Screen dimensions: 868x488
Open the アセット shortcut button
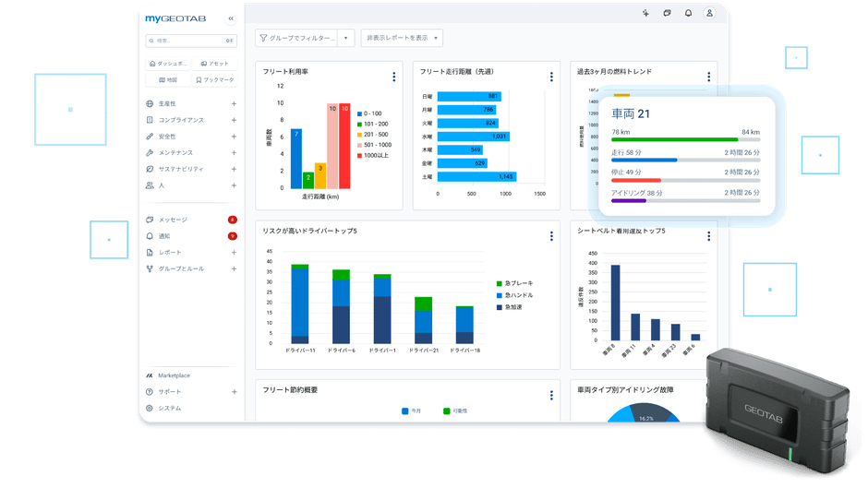[x=215, y=64]
